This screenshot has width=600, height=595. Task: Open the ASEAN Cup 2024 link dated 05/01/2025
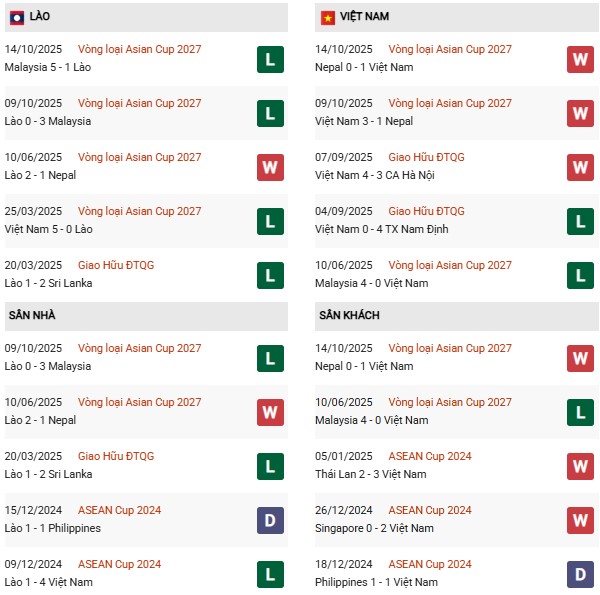430,456
